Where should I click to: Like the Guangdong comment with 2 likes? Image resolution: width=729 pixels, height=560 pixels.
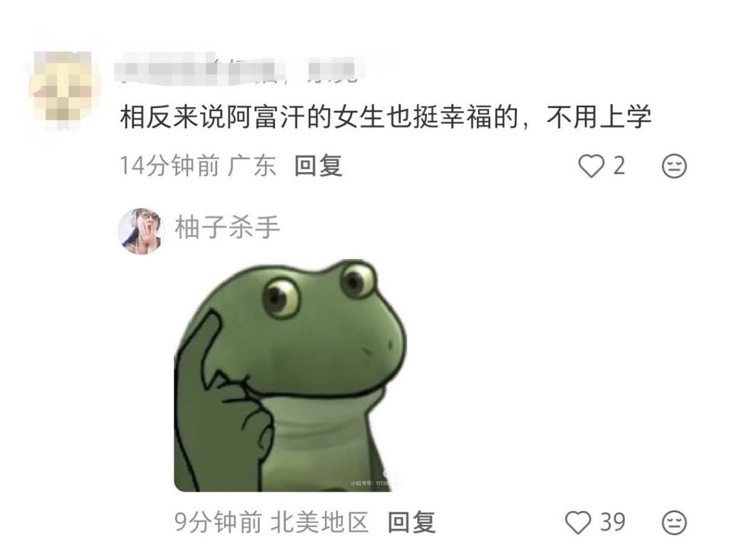tap(591, 166)
